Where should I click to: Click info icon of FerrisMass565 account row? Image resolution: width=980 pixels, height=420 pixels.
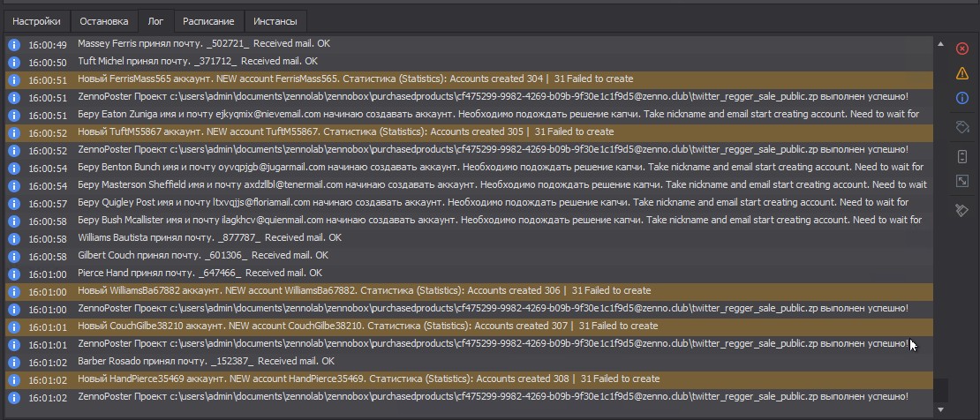14,80
